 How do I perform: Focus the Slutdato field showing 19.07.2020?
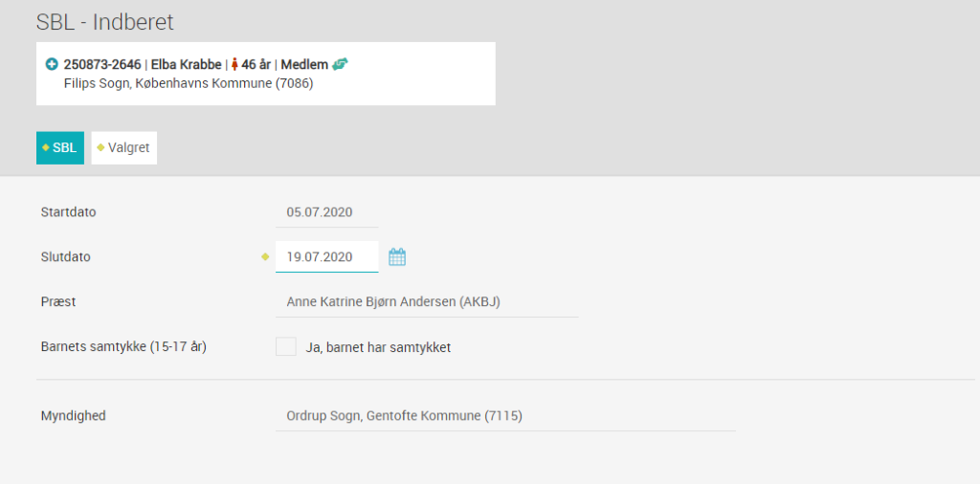pyautogui.click(x=327, y=256)
